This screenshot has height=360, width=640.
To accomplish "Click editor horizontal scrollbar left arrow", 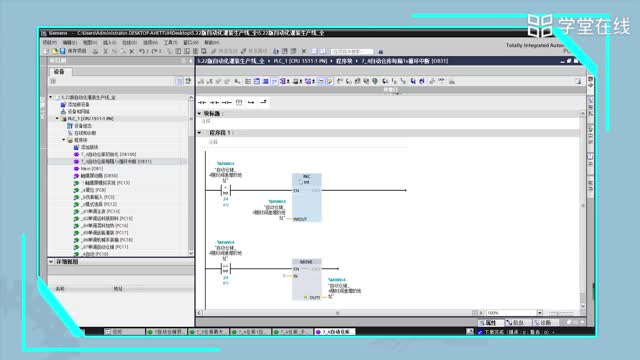I will [x=200, y=313].
